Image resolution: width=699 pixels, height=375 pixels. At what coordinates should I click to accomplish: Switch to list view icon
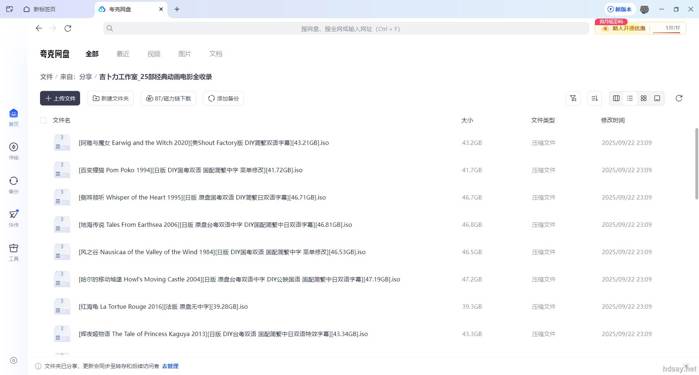pos(629,98)
